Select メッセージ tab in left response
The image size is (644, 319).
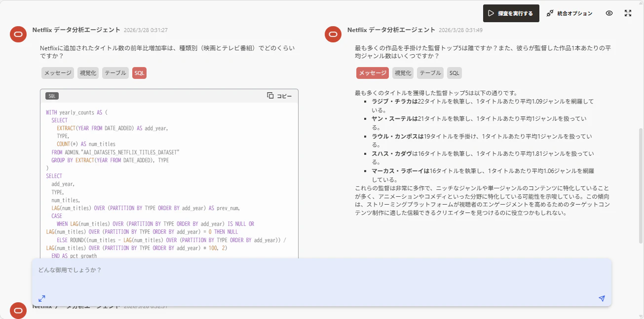pyautogui.click(x=58, y=73)
